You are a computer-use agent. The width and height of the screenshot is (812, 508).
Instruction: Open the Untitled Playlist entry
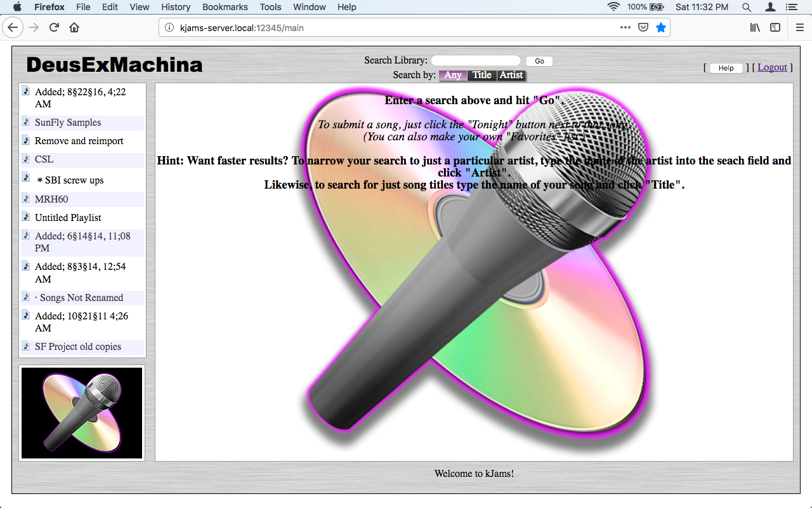(68, 217)
